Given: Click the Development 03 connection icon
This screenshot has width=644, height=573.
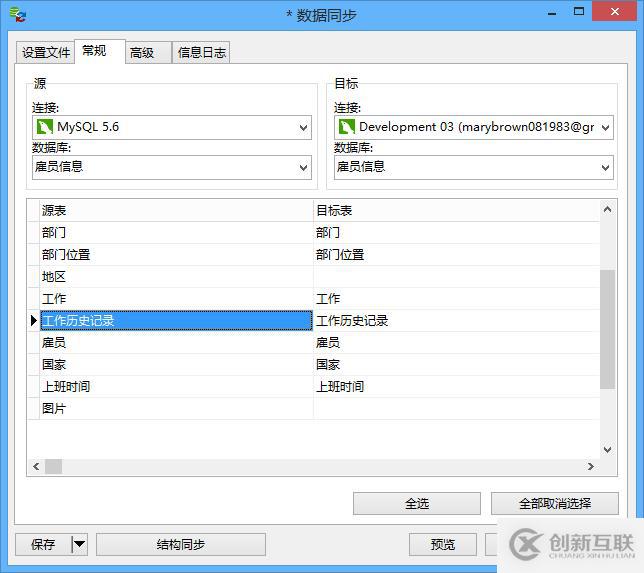Looking at the screenshot, I should point(347,127).
